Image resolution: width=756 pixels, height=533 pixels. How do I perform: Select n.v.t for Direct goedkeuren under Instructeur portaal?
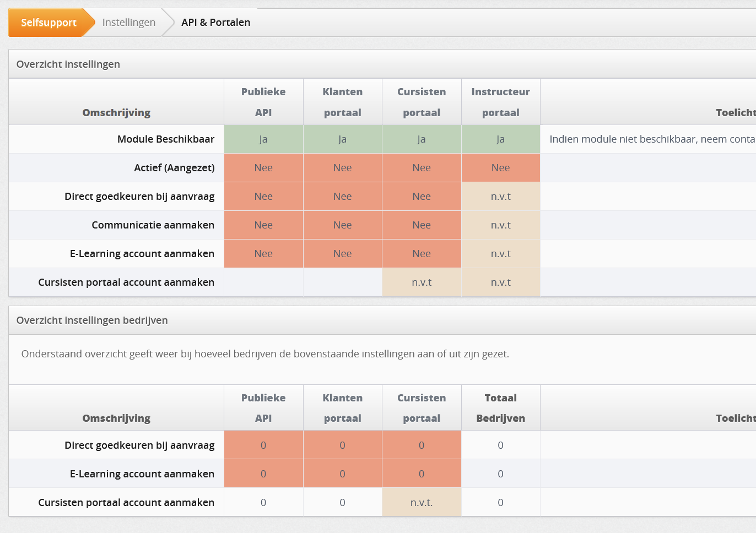click(500, 197)
